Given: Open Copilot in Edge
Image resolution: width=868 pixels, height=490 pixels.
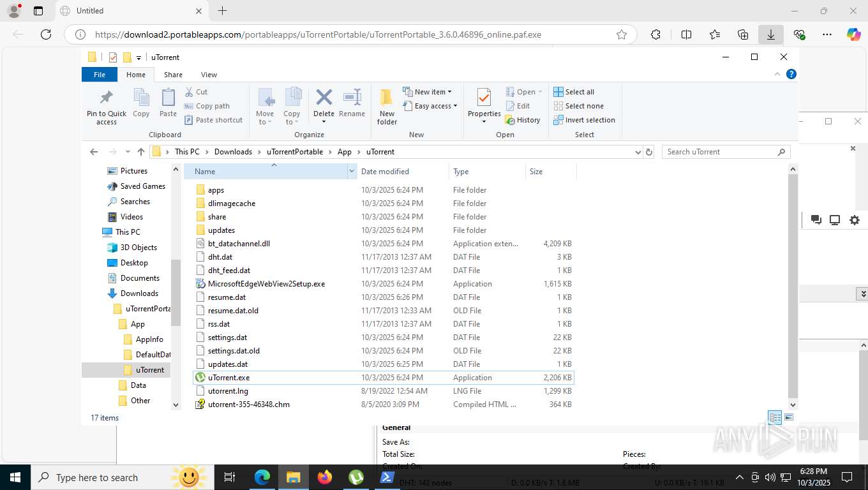Looking at the screenshot, I should 854,34.
